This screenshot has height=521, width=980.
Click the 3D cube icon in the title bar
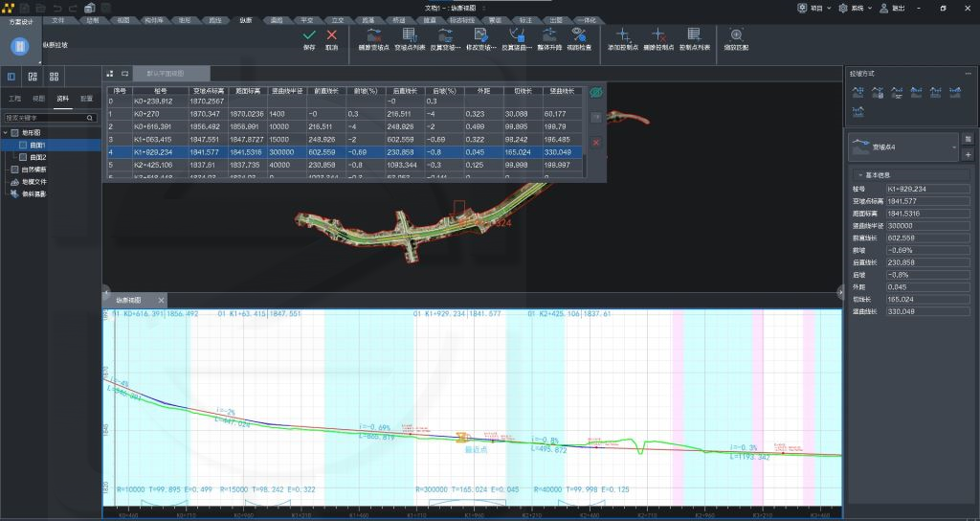(89, 8)
